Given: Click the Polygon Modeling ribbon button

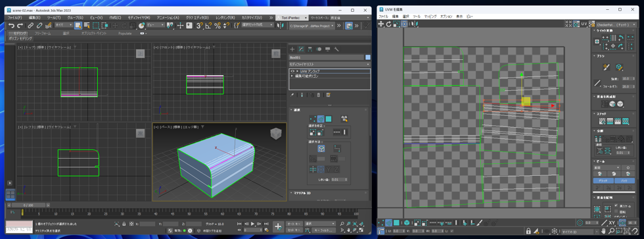Looking at the screenshot, I should point(20,38).
